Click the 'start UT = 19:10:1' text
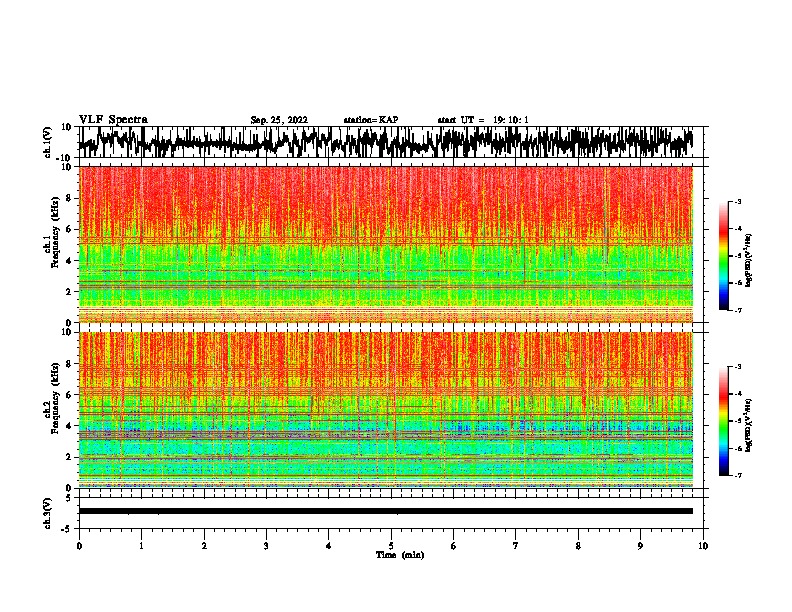The width and height of the screenshot is (792, 612). click(x=483, y=120)
